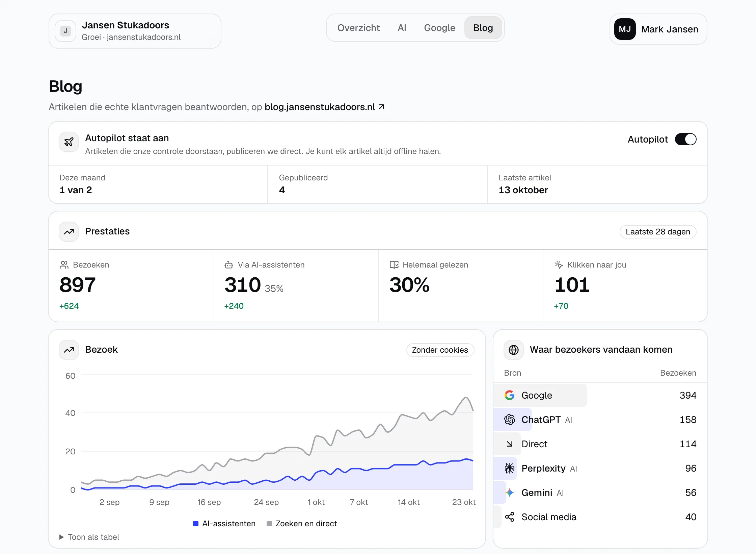Click the Prestaties trending arrow icon
The image size is (756, 554).
pos(69,232)
